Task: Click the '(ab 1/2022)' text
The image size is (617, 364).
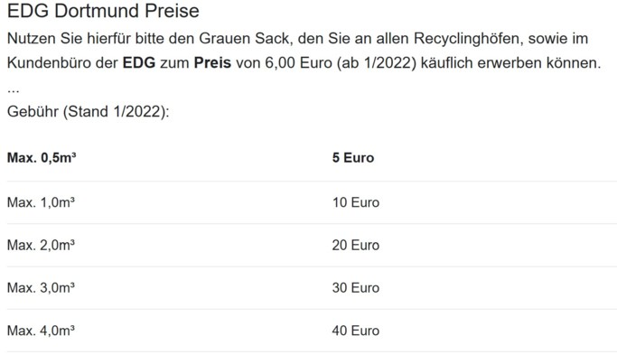Action: [377, 62]
